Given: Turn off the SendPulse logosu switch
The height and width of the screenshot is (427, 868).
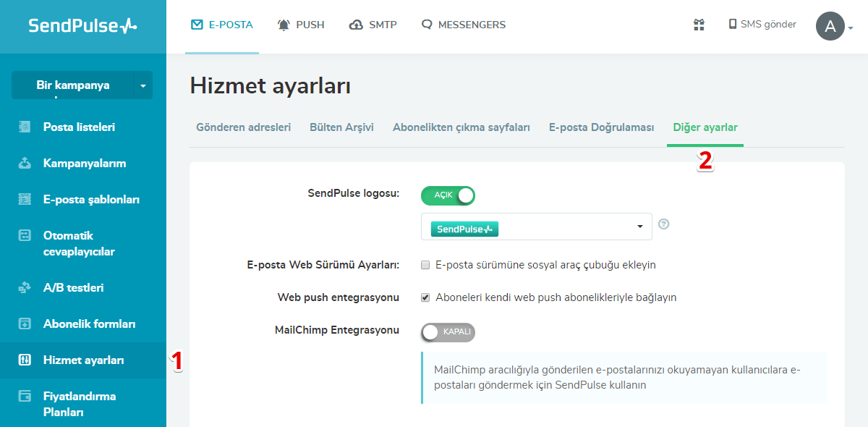Looking at the screenshot, I should tap(448, 195).
